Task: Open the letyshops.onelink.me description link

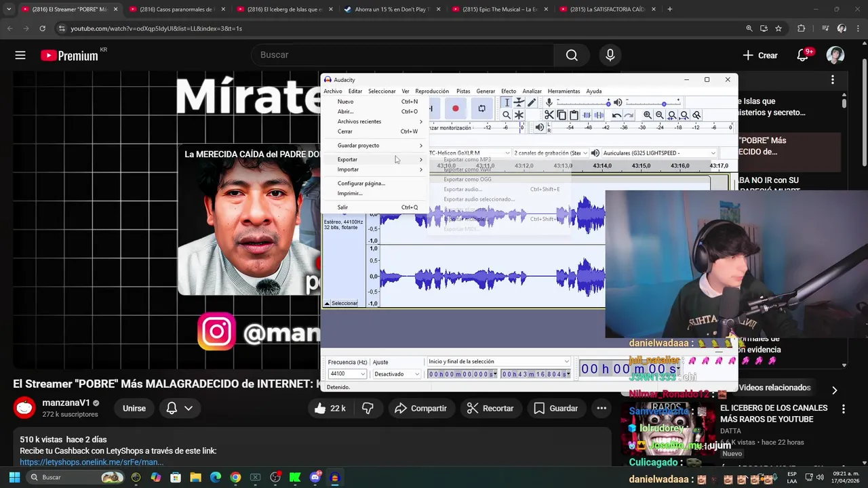Action: [x=92, y=462]
